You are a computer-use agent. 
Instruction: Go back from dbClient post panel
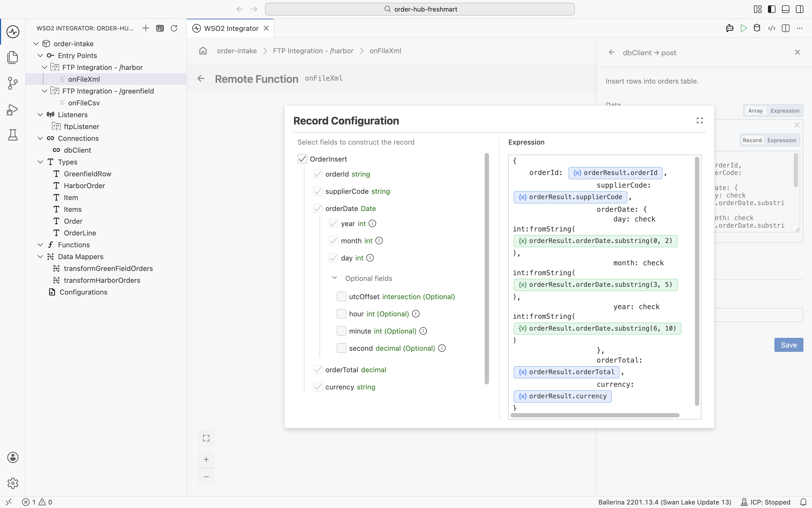pyautogui.click(x=612, y=52)
